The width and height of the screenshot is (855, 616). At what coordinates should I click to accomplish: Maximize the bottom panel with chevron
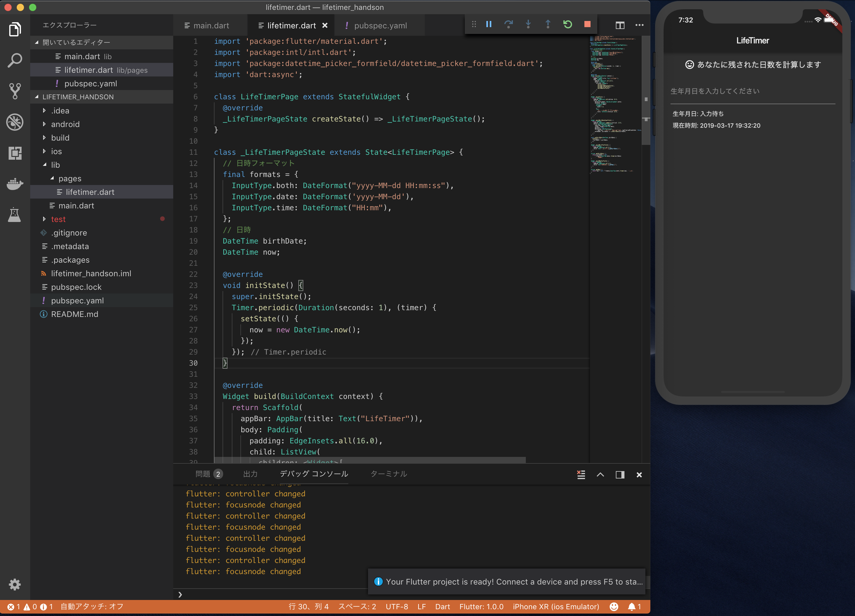coord(600,474)
